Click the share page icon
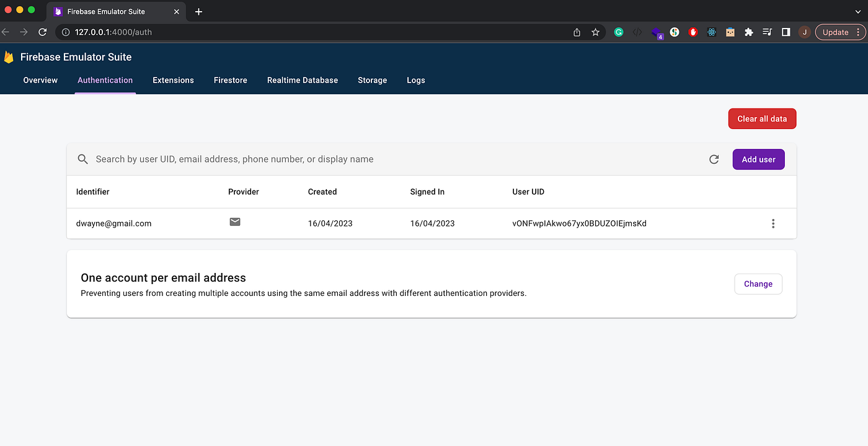The height and width of the screenshot is (446, 868). pos(577,32)
